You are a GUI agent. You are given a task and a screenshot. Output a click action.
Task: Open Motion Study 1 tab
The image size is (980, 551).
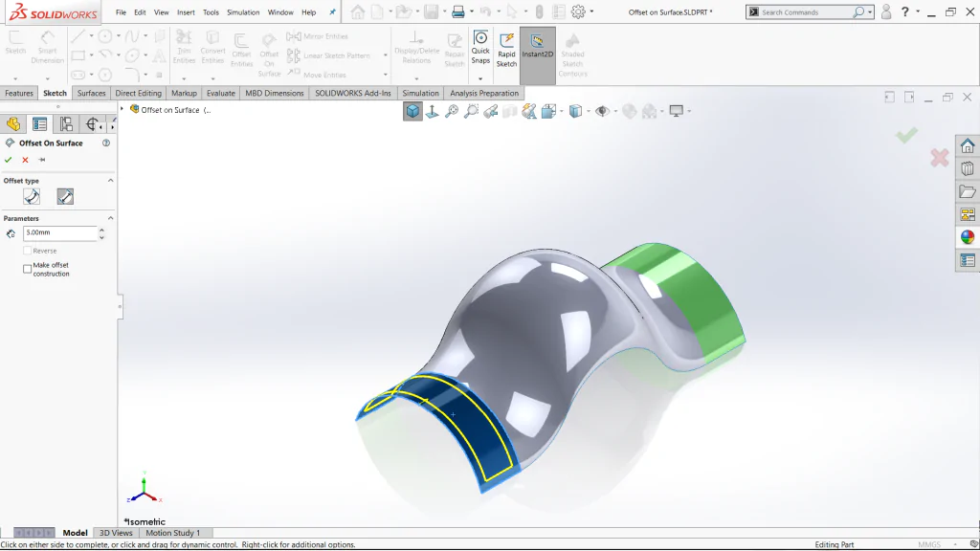[173, 533]
